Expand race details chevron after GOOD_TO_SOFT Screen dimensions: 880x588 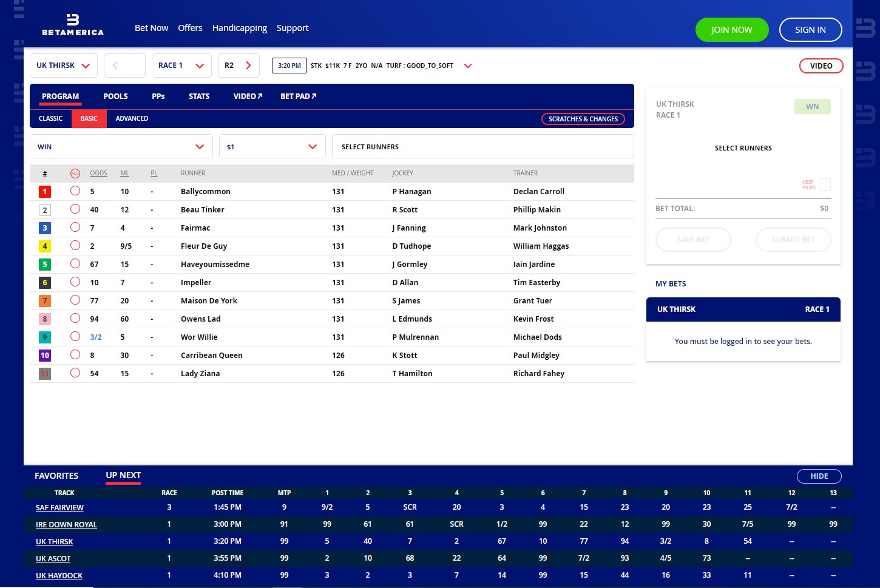[x=468, y=66]
